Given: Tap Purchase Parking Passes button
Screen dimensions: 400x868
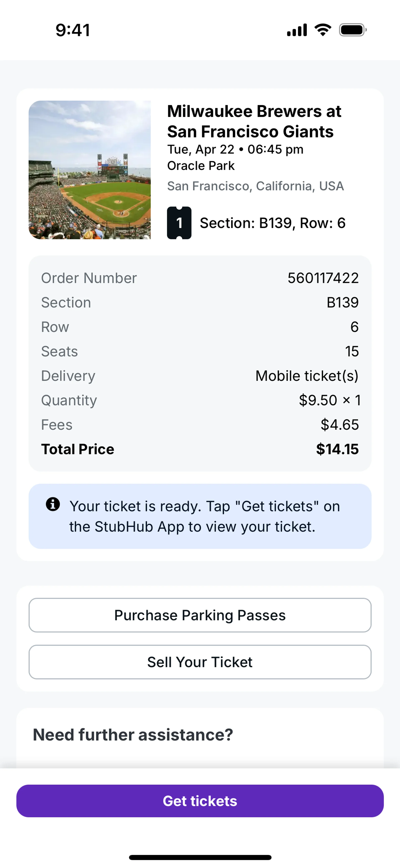Looking at the screenshot, I should pyautogui.click(x=200, y=615).
